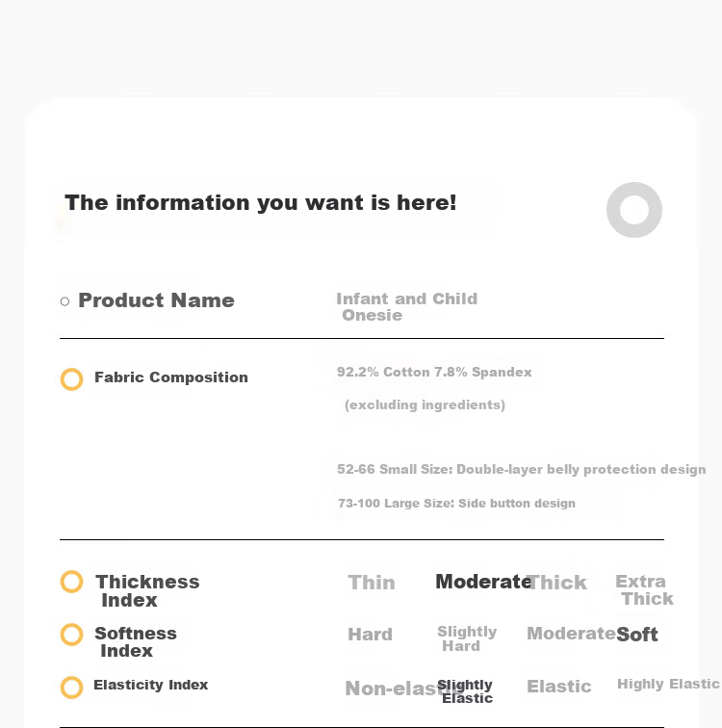Screen dimensions: 722x728
Task: Click the Infant and Child Onesie text
Action: tap(407, 306)
